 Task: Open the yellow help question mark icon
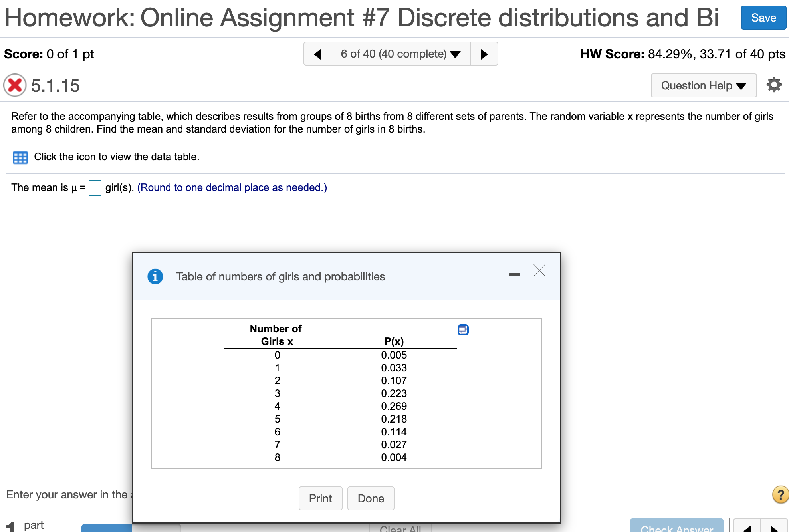(781, 494)
